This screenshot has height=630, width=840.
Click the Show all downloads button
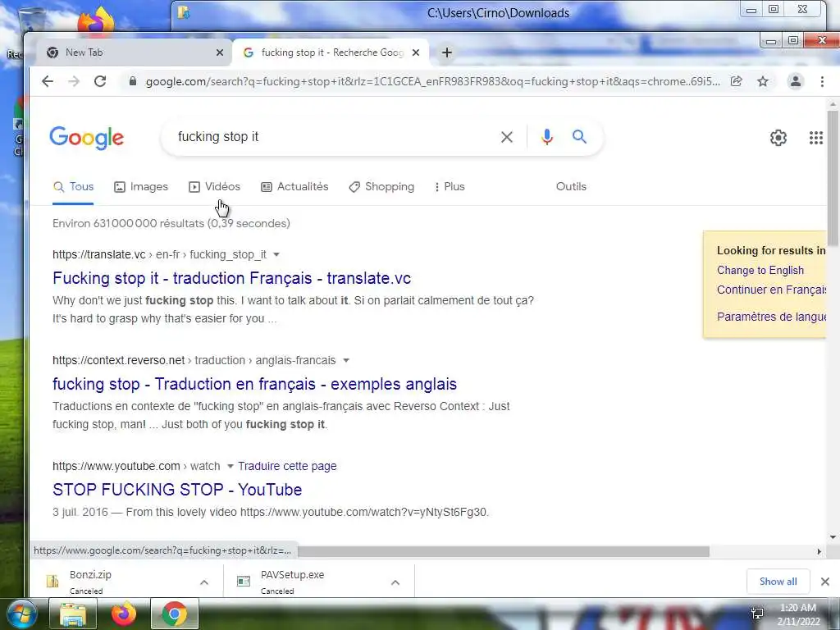pyautogui.click(x=778, y=582)
